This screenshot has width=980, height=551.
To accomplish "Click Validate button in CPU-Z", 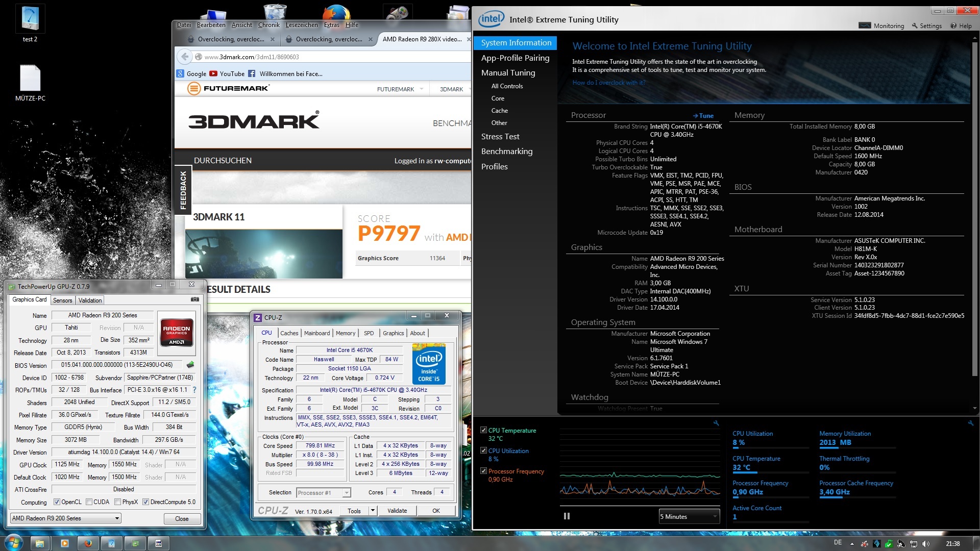I will point(397,511).
